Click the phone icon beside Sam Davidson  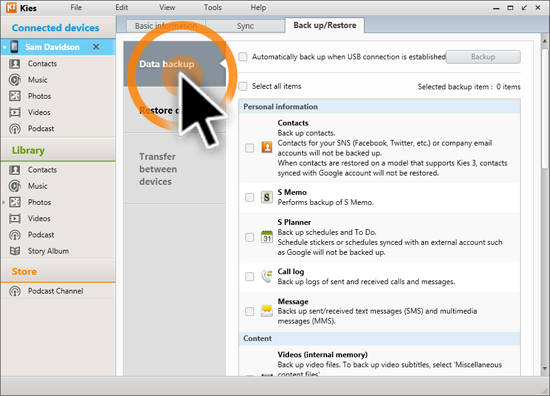(14, 47)
